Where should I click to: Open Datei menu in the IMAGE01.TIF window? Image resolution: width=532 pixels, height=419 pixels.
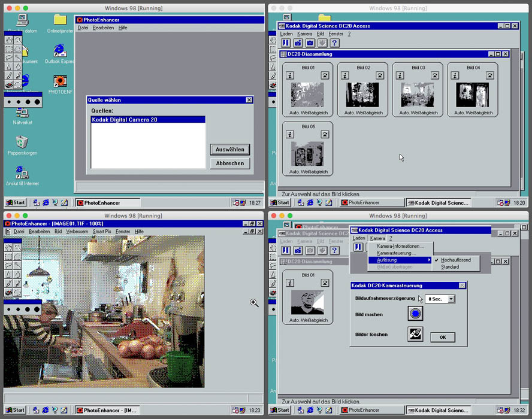(x=19, y=232)
